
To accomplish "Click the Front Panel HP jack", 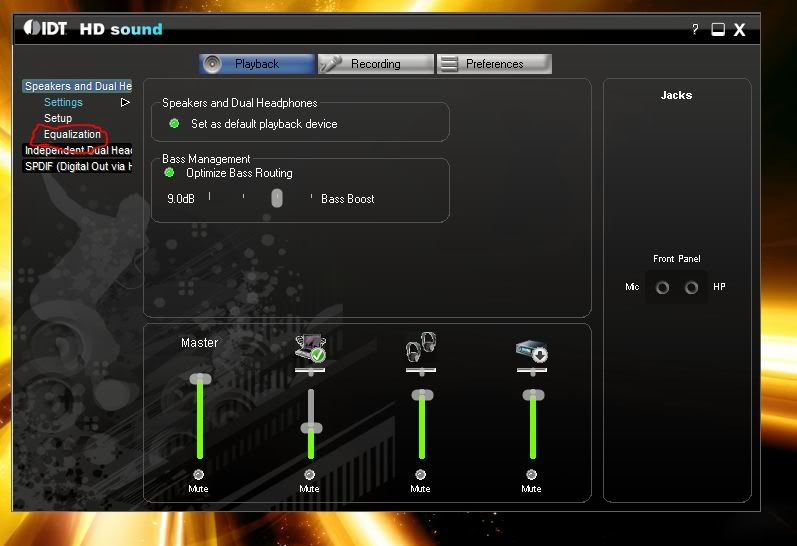I will click(x=691, y=288).
